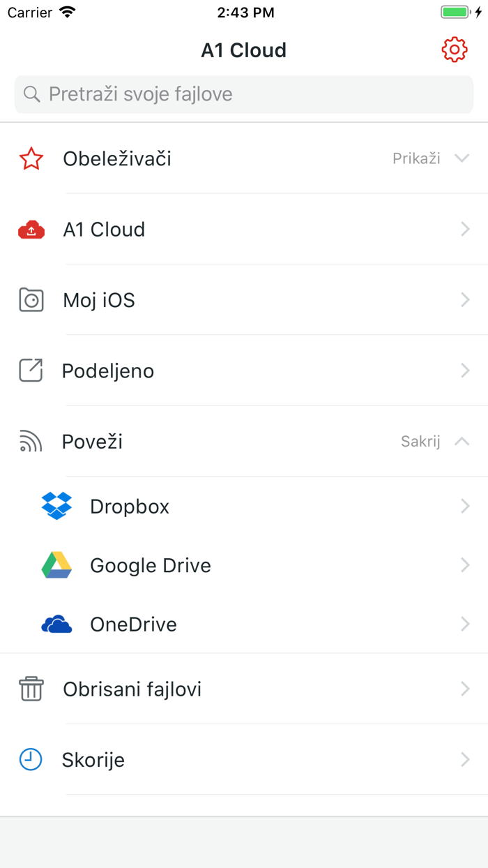Open Google Drive via its right chevron
This screenshot has width=488, height=868.
click(x=465, y=565)
